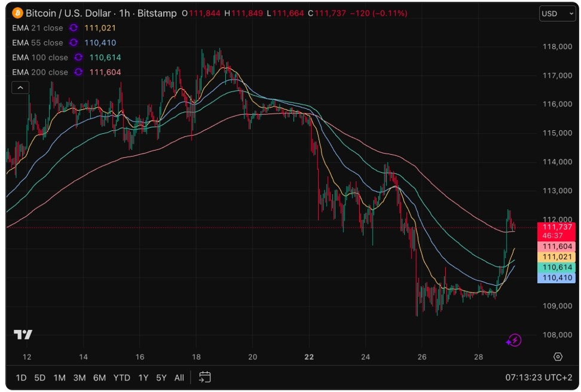Click the EMA 21 value 111,021 in legend
The height and width of the screenshot is (392, 581).
click(100, 28)
